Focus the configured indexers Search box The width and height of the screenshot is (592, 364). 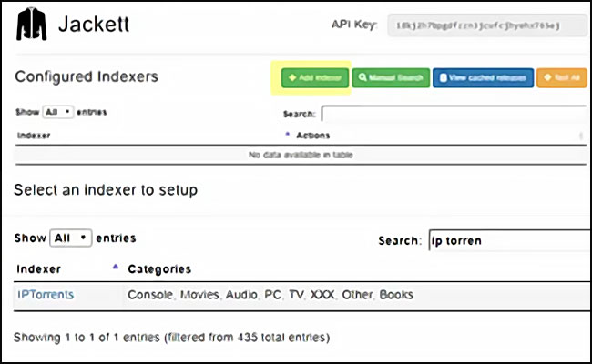454,114
